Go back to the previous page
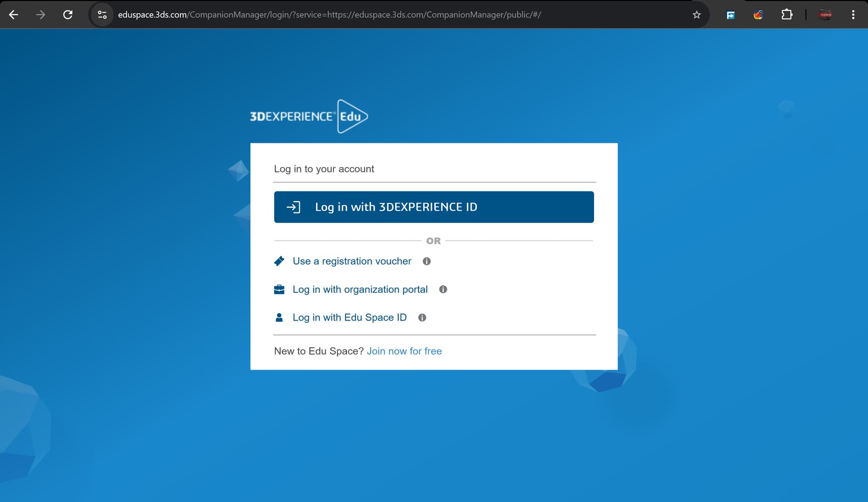 click(14, 14)
